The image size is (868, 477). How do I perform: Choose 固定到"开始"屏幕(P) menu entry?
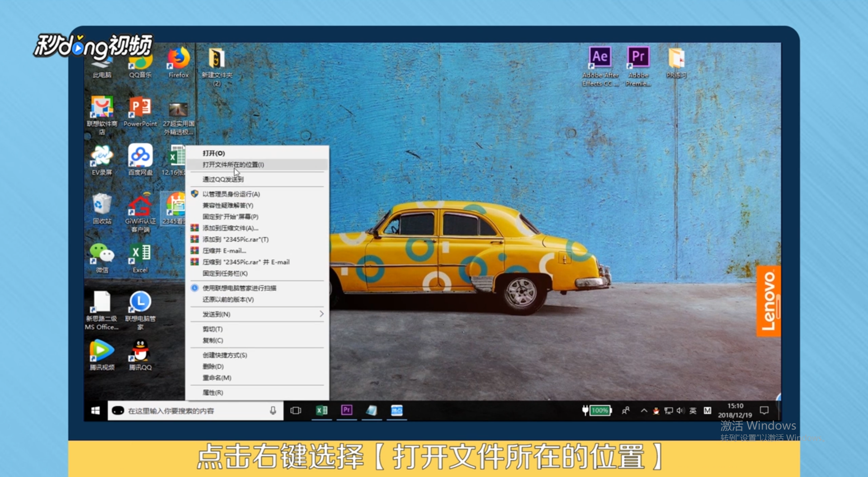pos(257,217)
